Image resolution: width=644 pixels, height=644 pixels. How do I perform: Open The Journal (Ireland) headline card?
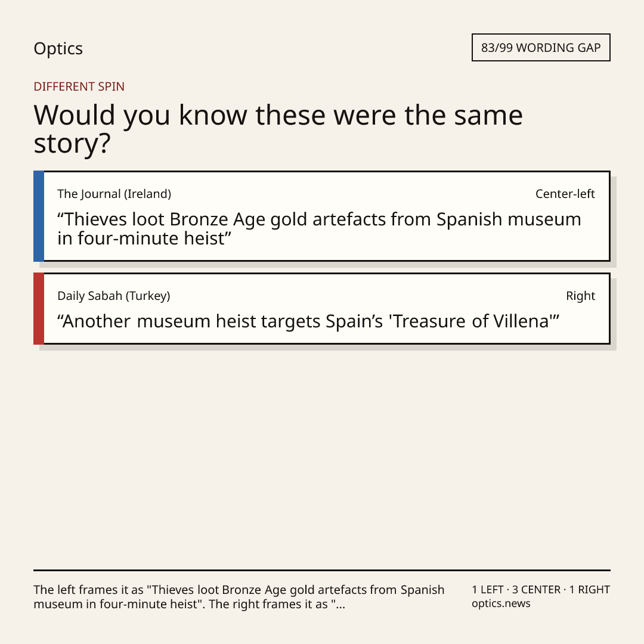[322, 216]
